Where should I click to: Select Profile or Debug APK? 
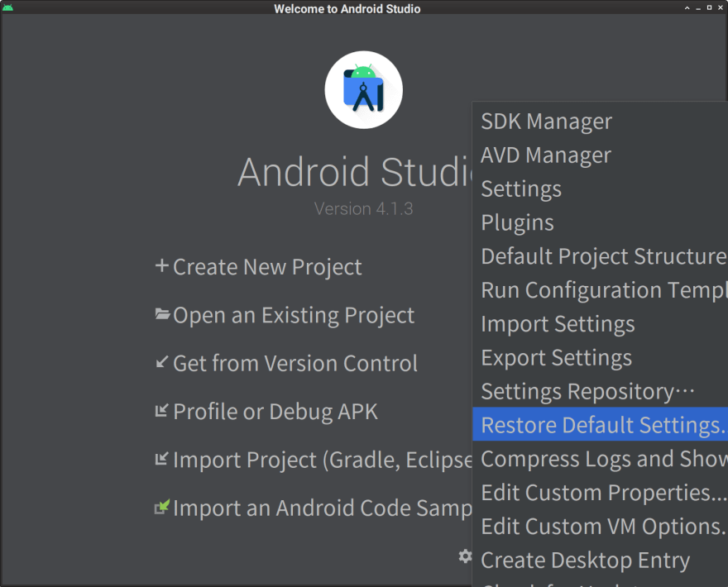[x=275, y=412]
